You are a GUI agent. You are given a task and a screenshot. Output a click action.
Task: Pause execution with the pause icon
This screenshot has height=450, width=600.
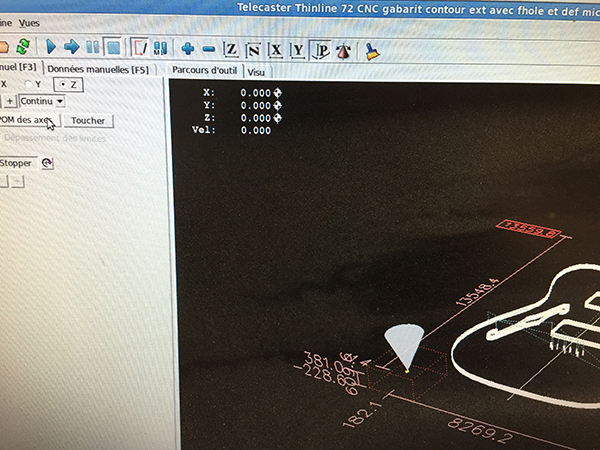pos(93,47)
